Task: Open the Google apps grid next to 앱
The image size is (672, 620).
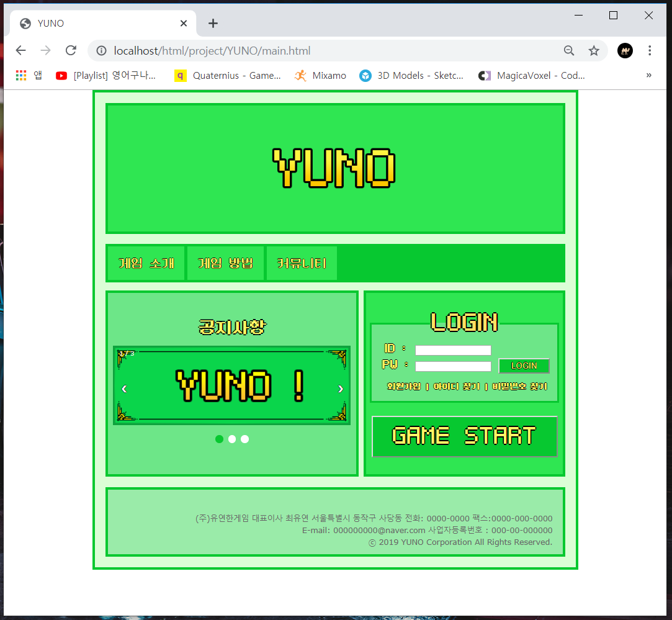Action: pyautogui.click(x=20, y=75)
